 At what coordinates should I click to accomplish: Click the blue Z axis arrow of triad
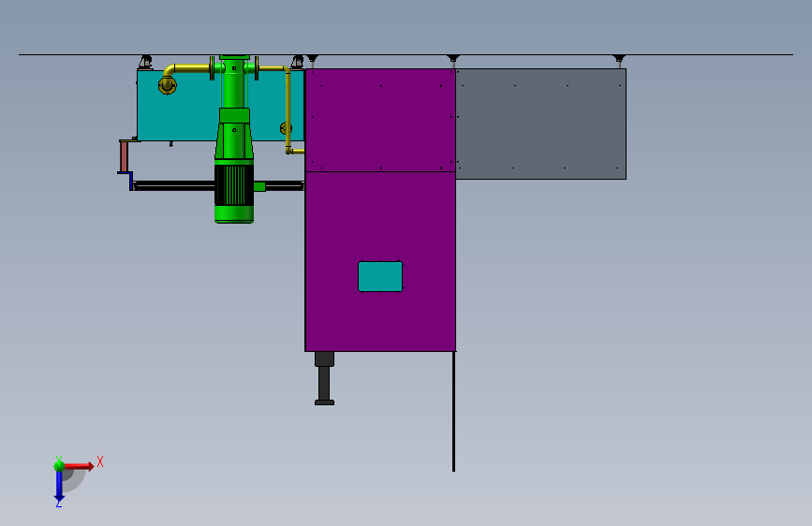(59, 486)
